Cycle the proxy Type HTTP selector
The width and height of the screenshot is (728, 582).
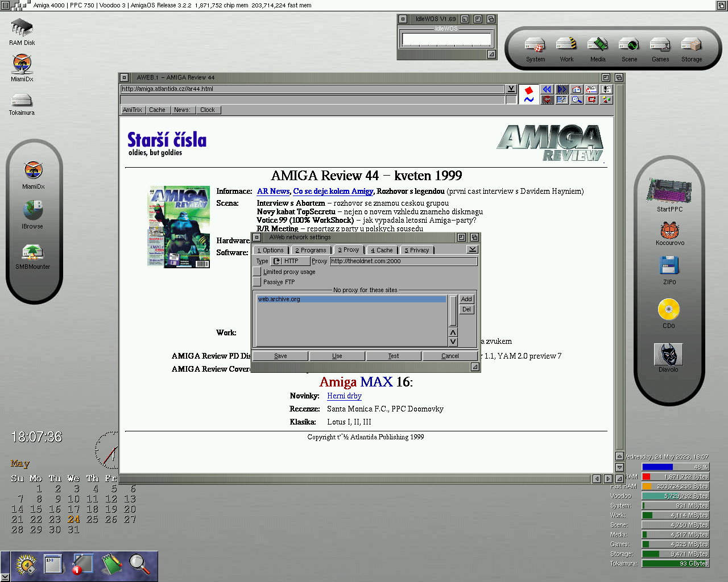pyautogui.click(x=290, y=261)
